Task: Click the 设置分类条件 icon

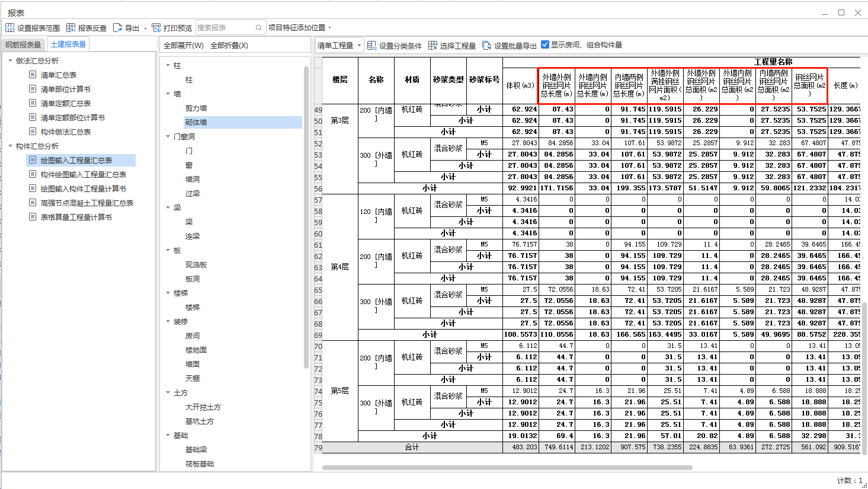Action: (371, 46)
